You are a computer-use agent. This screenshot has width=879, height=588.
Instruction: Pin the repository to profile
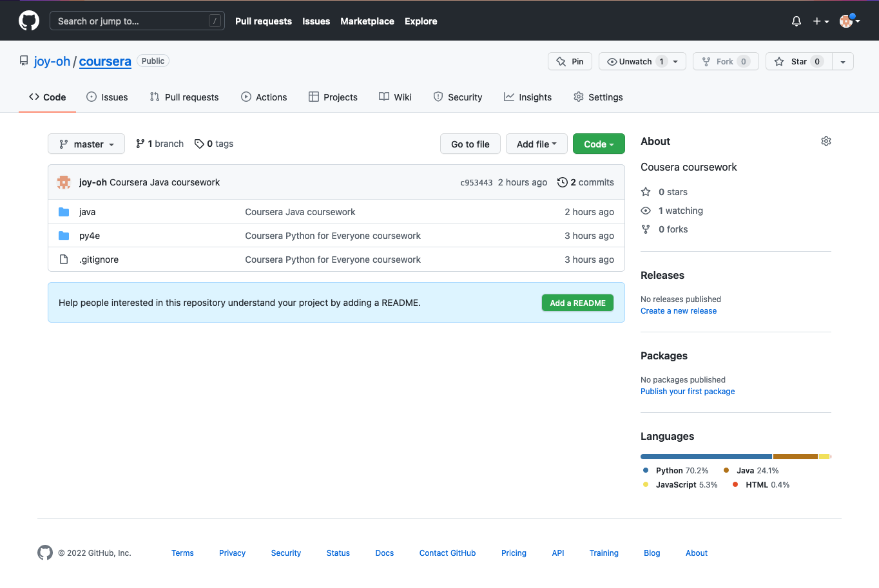(570, 61)
